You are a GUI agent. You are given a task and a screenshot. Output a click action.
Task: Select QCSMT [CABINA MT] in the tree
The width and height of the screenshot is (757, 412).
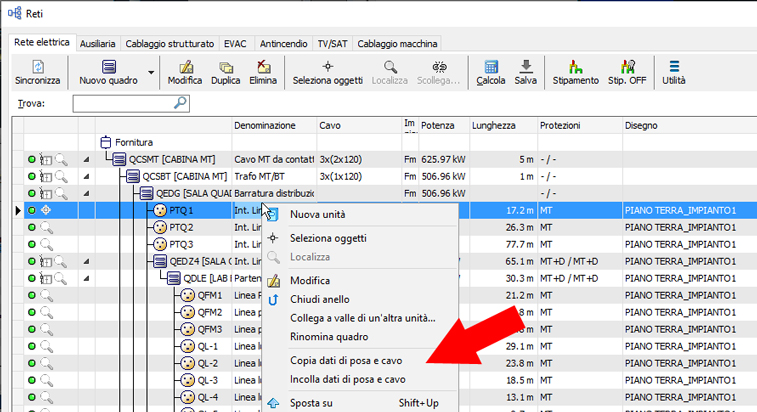click(x=165, y=159)
